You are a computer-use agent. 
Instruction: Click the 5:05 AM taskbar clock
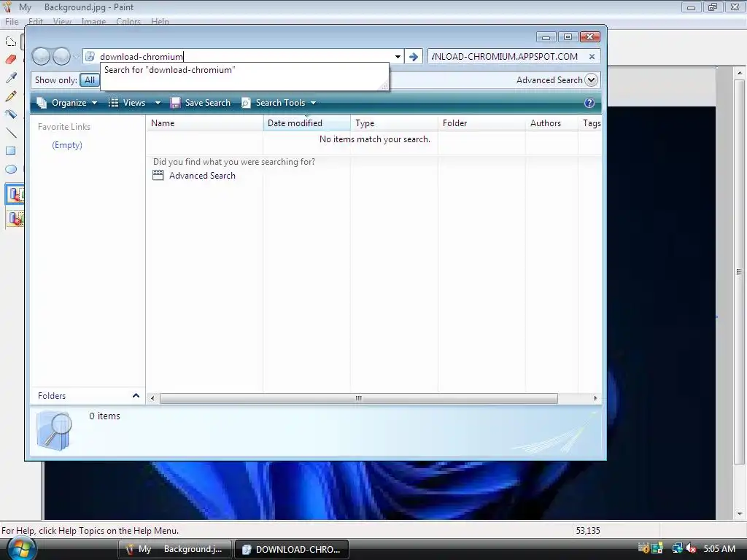coord(719,548)
